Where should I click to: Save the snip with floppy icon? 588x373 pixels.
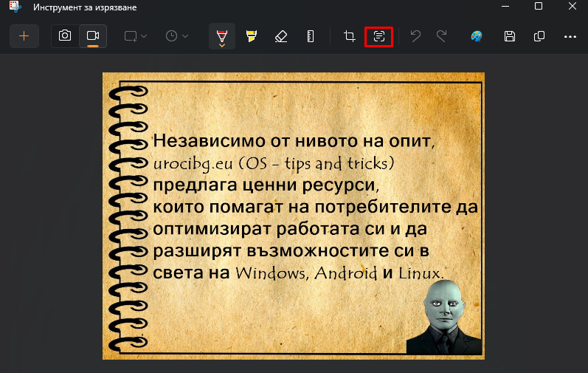509,36
